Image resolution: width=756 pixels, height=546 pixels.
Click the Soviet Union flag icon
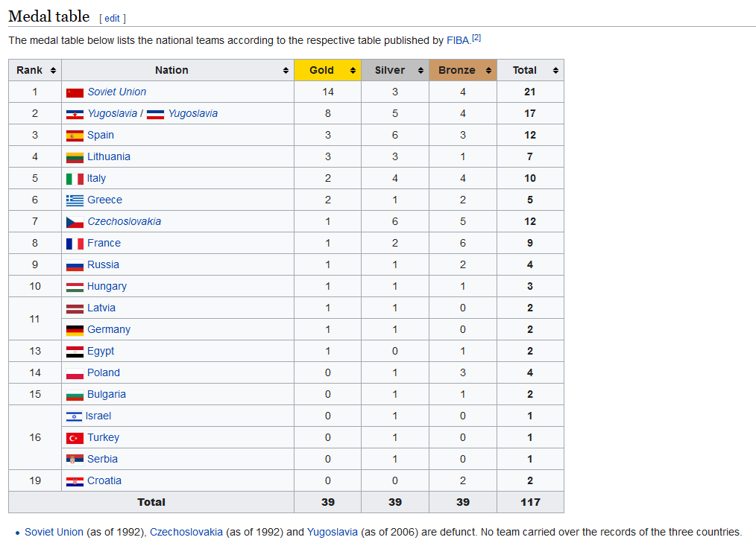(x=75, y=92)
